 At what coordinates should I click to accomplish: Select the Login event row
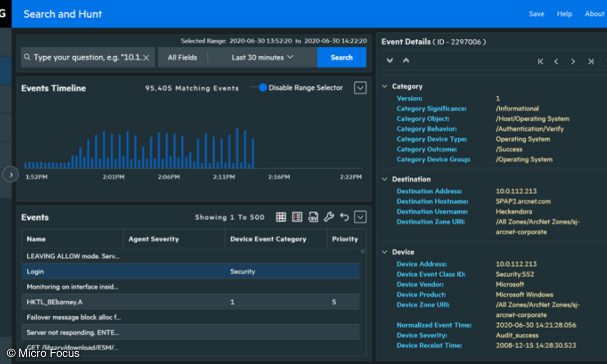click(x=191, y=271)
